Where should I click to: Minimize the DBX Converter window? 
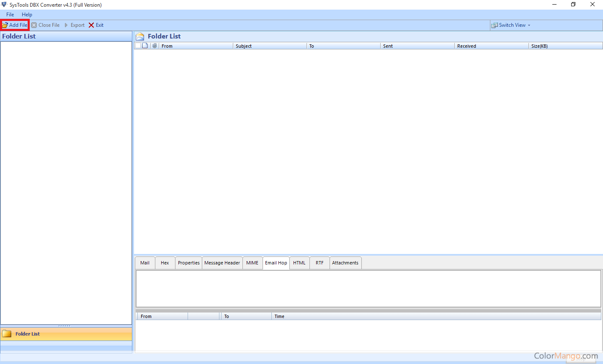click(554, 5)
